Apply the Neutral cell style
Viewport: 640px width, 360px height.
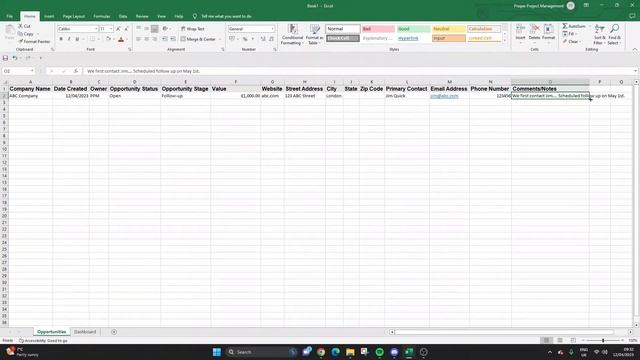(449, 29)
